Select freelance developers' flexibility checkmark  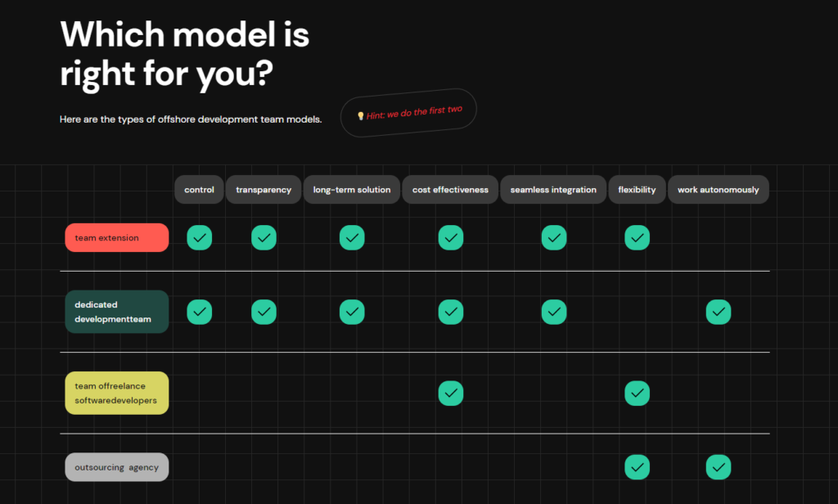(x=637, y=393)
